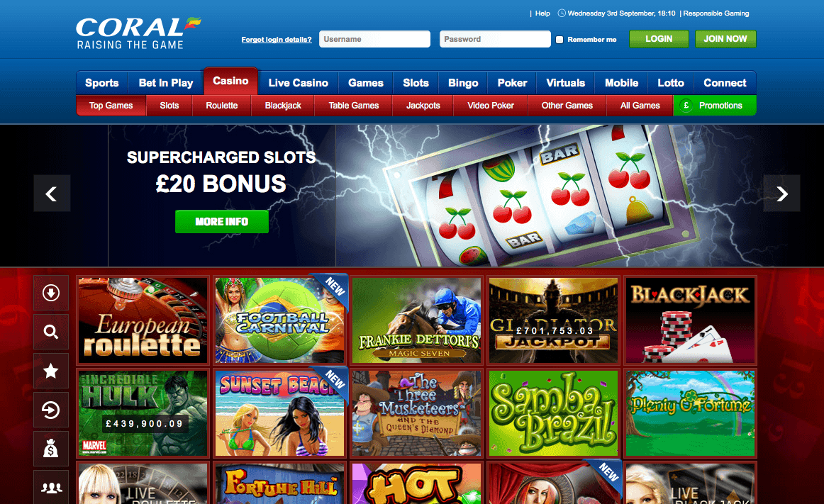Go to previous banner with left arrow
The width and height of the screenshot is (824, 504).
tap(52, 194)
